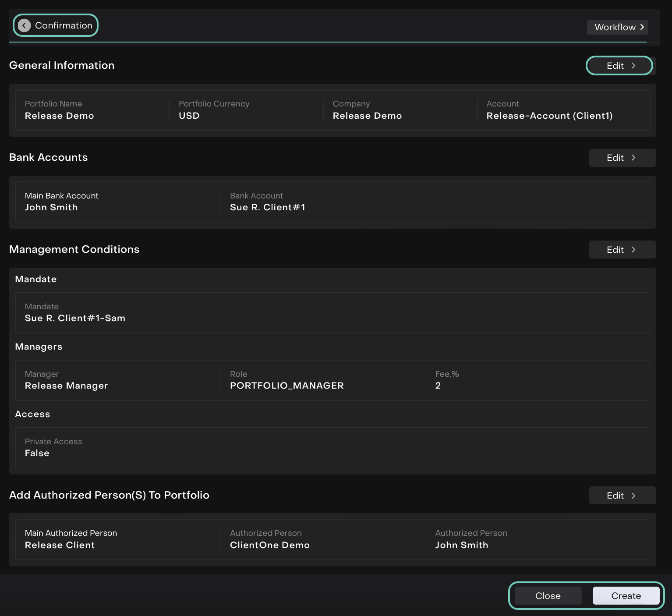672x616 pixels.
Task: Click Bank Account Sue R. Client#1
Action: 267,207
